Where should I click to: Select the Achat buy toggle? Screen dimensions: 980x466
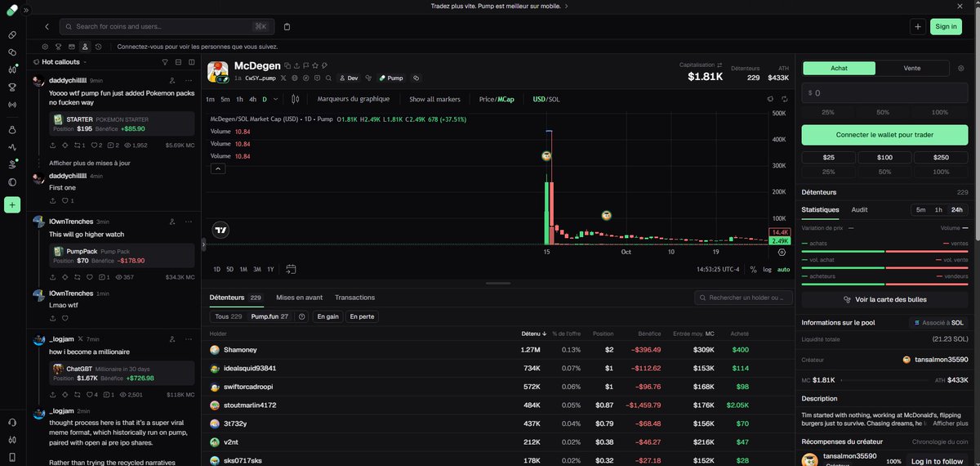point(839,69)
